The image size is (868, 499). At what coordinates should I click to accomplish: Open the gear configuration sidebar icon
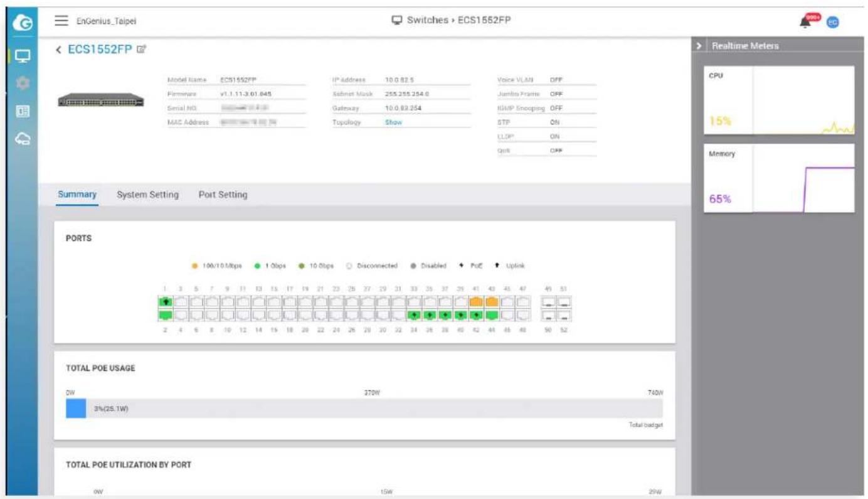22,83
